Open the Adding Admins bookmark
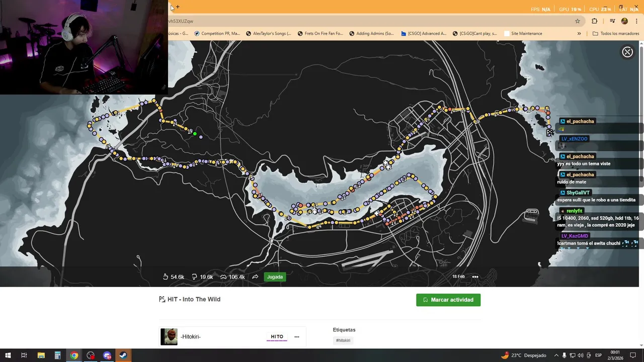 pos(371,34)
